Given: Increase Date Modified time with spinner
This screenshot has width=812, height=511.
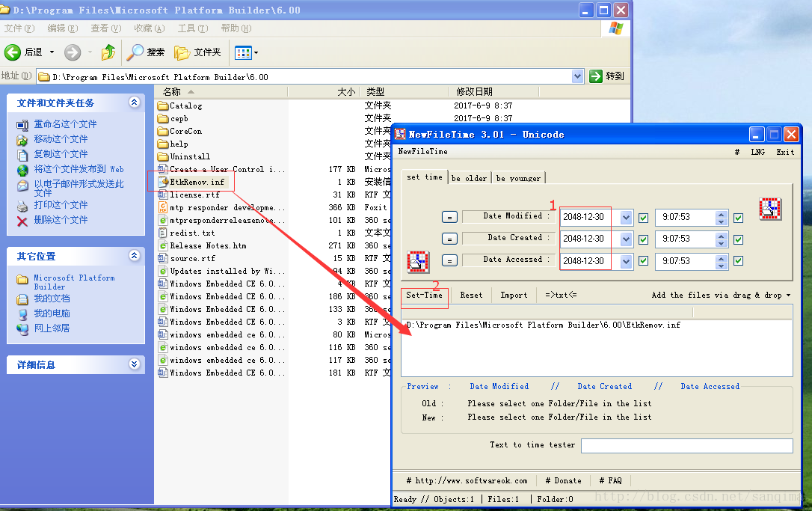Looking at the screenshot, I should click(x=722, y=214).
